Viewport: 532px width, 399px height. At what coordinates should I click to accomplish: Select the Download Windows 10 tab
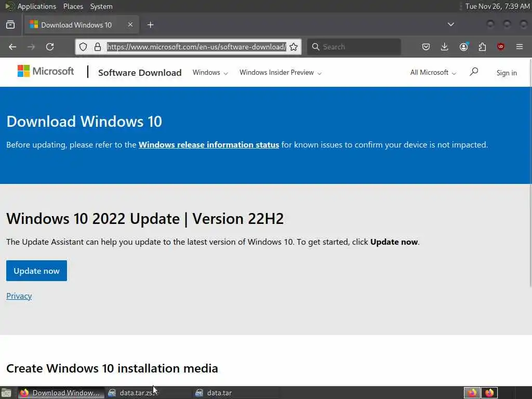click(x=82, y=25)
